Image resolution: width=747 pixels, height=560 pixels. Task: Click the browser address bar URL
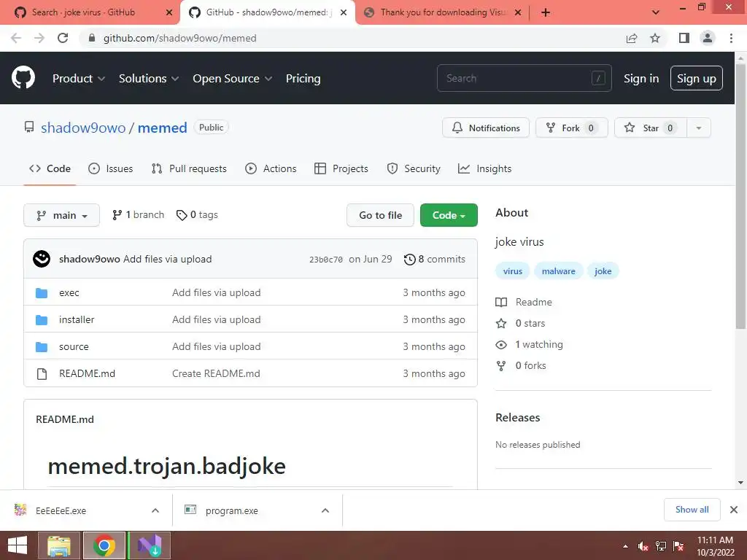(x=179, y=38)
